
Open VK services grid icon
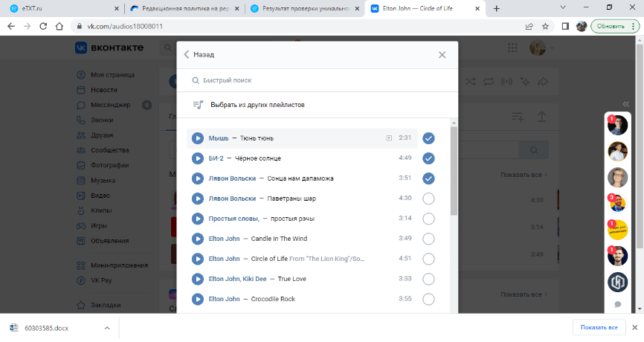tap(512, 48)
